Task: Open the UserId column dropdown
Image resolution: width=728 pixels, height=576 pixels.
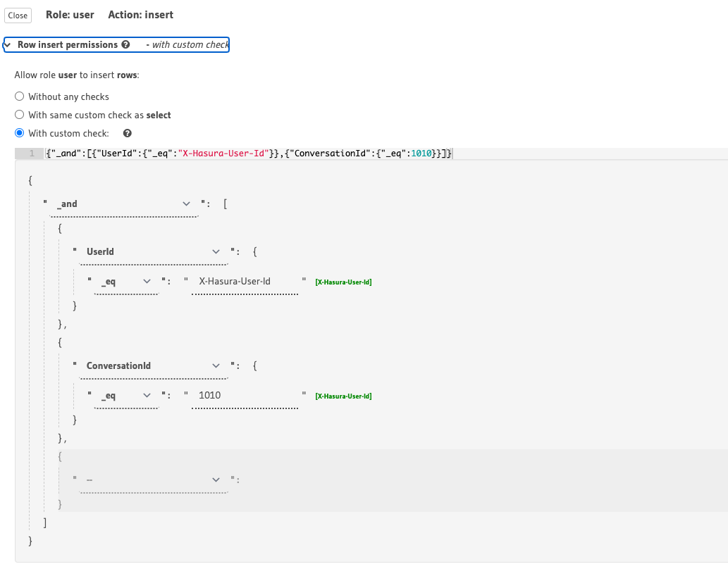Action: click(148, 251)
